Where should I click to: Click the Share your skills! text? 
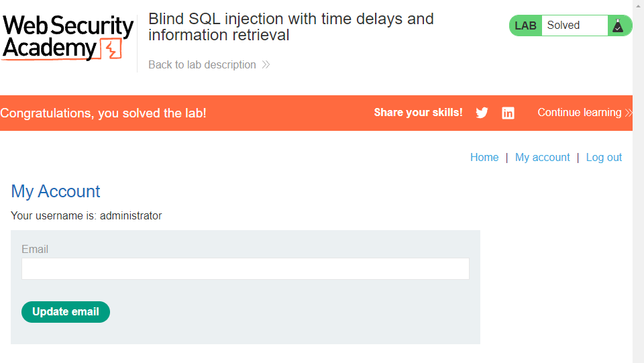tap(418, 113)
